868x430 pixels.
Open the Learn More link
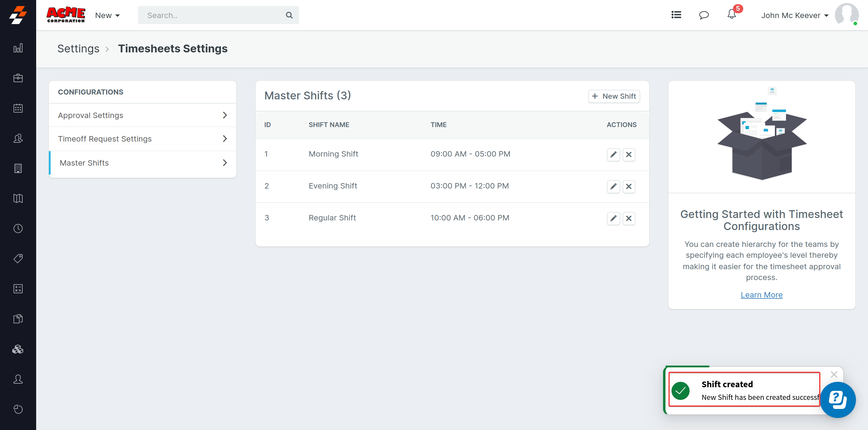[x=761, y=294]
